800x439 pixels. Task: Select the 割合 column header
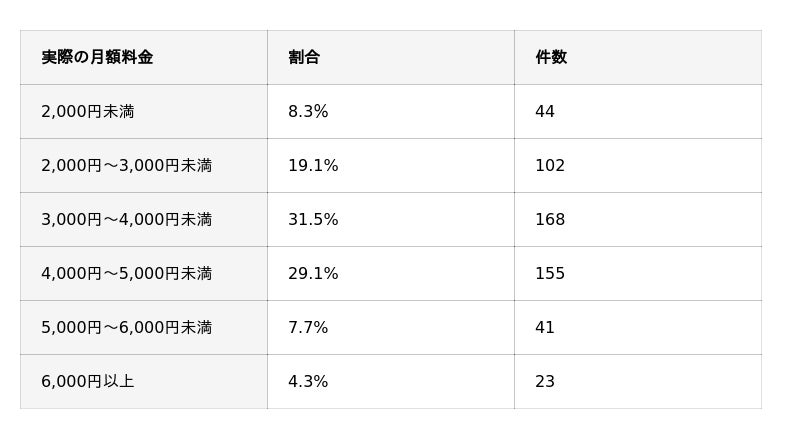click(304, 57)
